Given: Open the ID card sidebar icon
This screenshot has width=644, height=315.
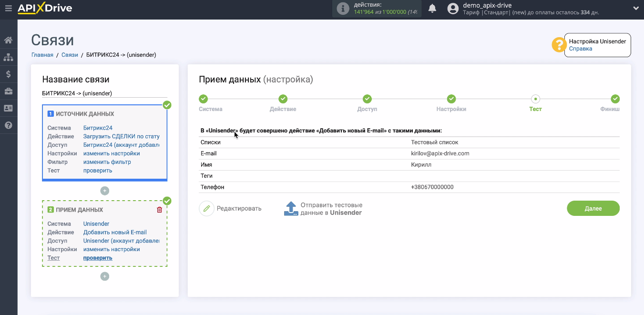Looking at the screenshot, I should (8, 108).
